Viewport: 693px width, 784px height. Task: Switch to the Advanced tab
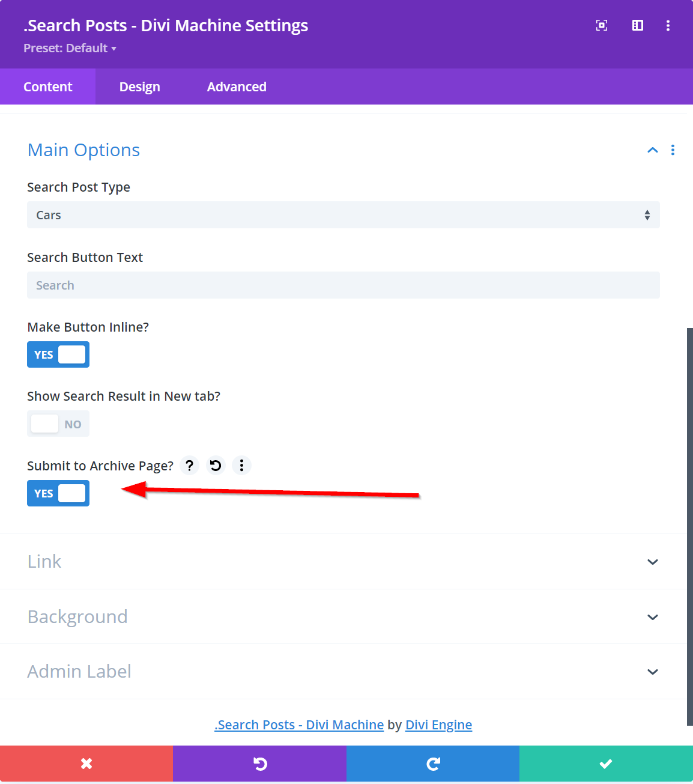click(x=237, y=87)
